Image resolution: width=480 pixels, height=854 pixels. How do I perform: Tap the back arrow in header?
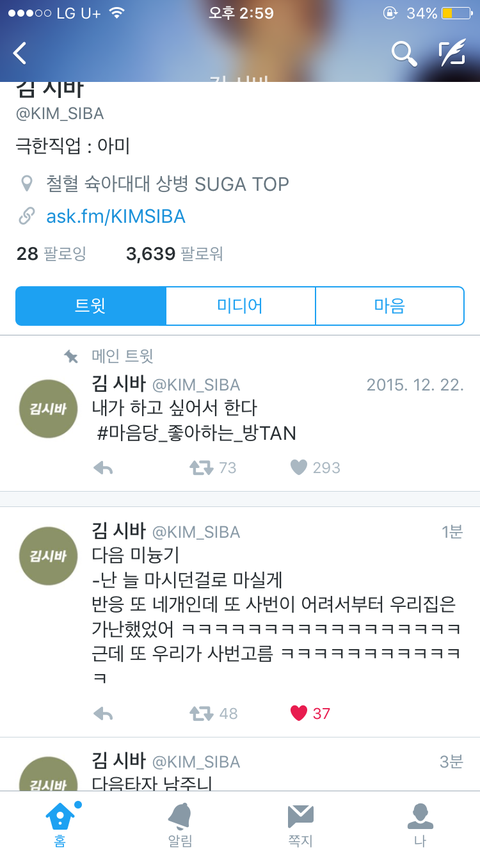coord(20,53)
